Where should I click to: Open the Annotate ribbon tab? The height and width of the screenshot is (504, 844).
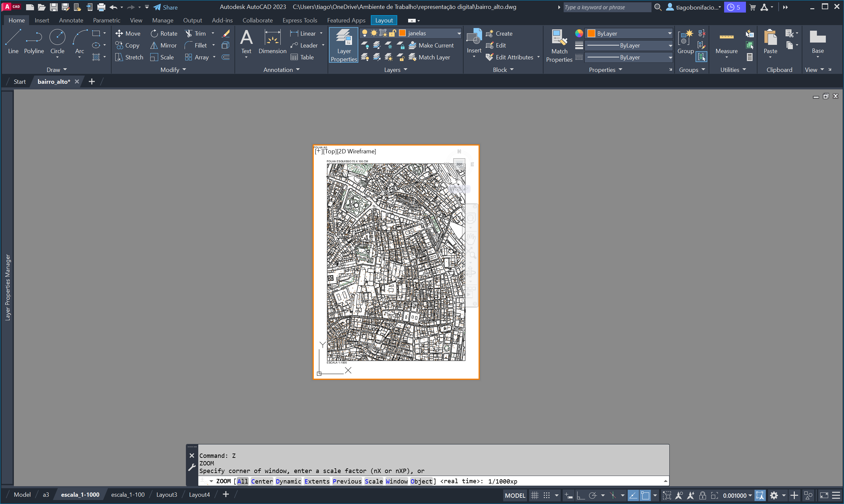(x=71, y=20)
